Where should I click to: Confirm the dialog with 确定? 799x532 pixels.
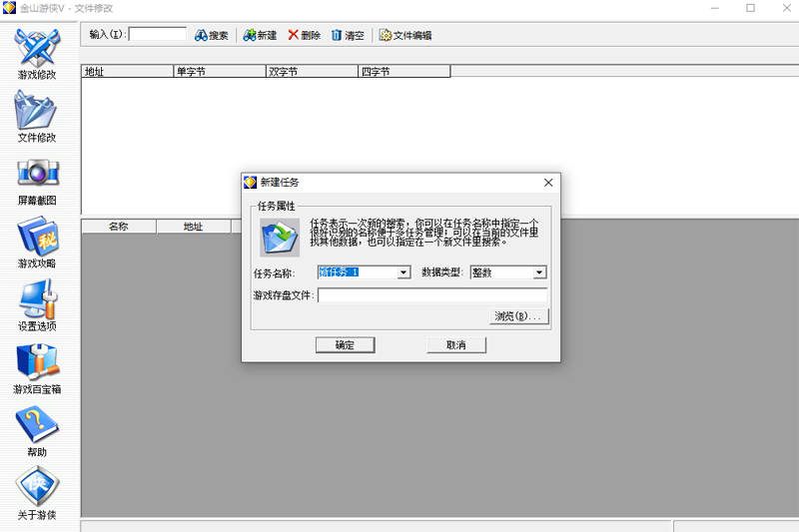(345, 344)
